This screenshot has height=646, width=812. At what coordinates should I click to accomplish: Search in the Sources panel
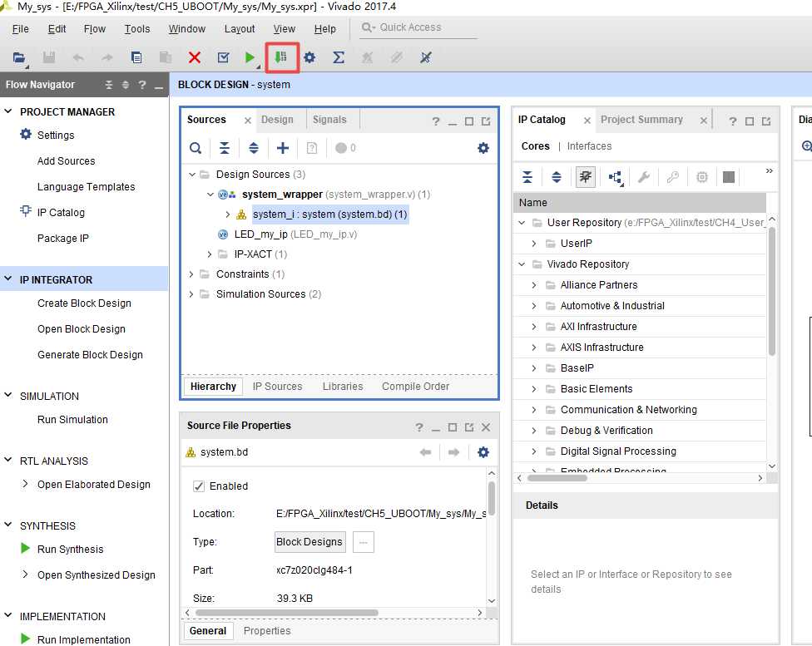click(196, 149)
